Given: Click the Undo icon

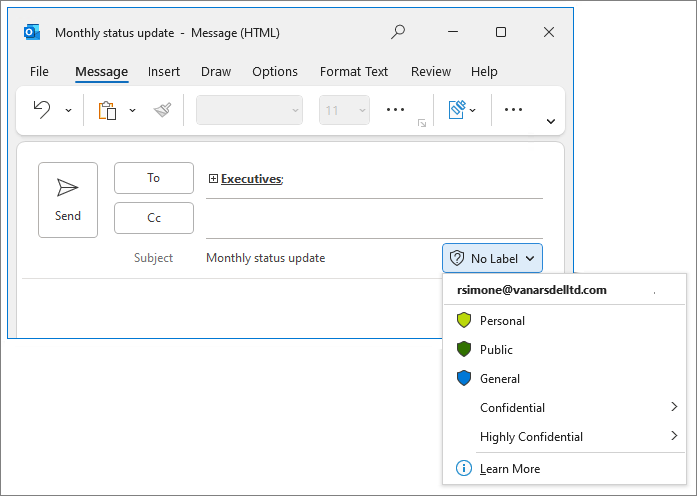Looking at the screenshot, I should [x=42, y=110].
